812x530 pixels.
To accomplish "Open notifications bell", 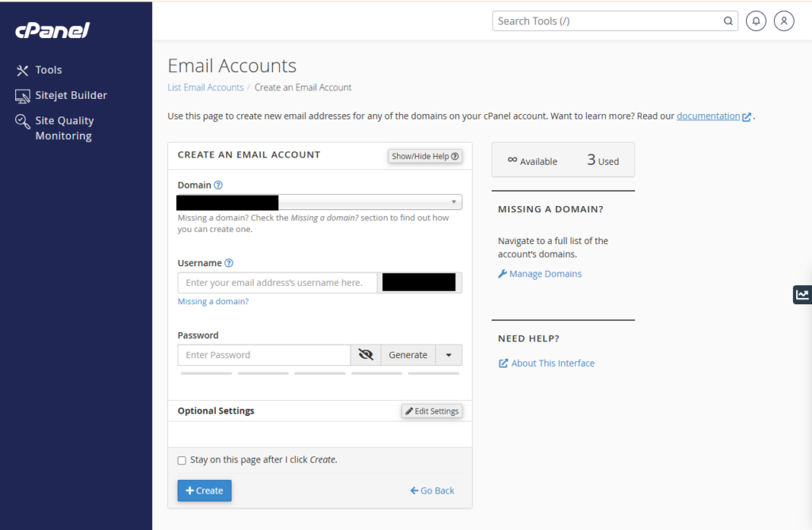I will coord(756,21).
